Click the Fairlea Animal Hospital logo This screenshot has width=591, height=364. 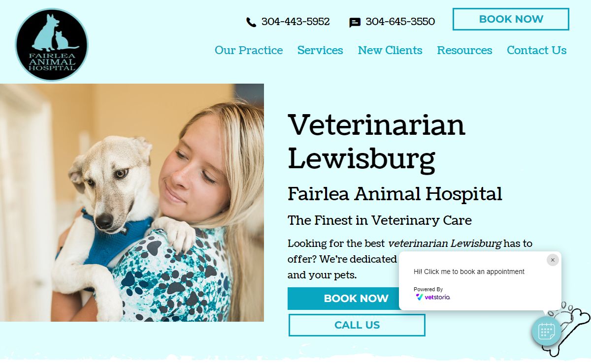[x=52, y=45]
